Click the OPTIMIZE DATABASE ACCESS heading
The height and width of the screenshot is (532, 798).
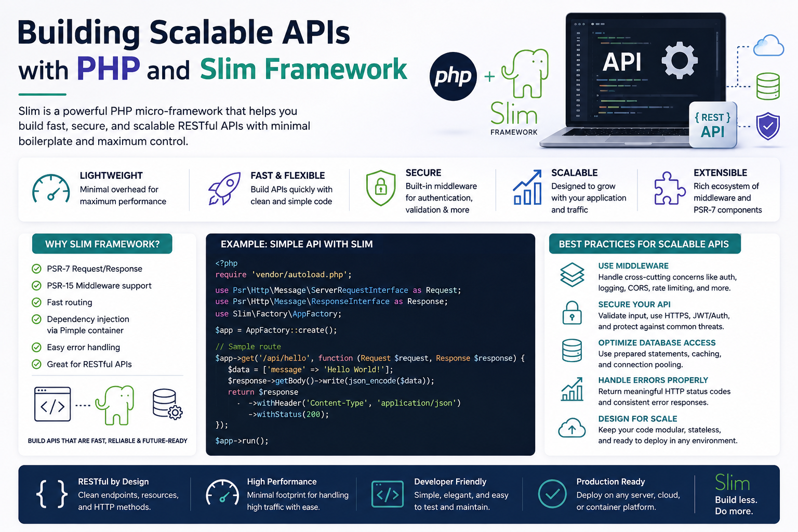[657, 342]
